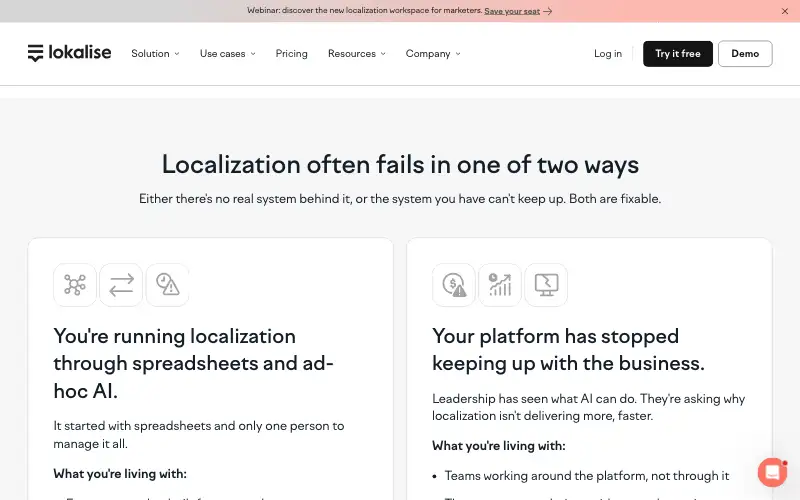800x500 pixels.
Task: Open the Company dropdown menu
Action: click(x=433, y=54)
